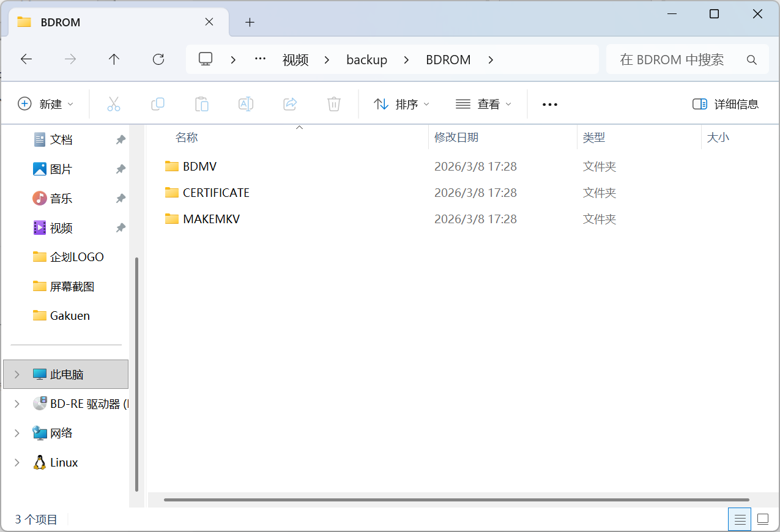The image size is (780, 532).
Task: Open 音乐 in sidebar
Action: click(61, 199)
